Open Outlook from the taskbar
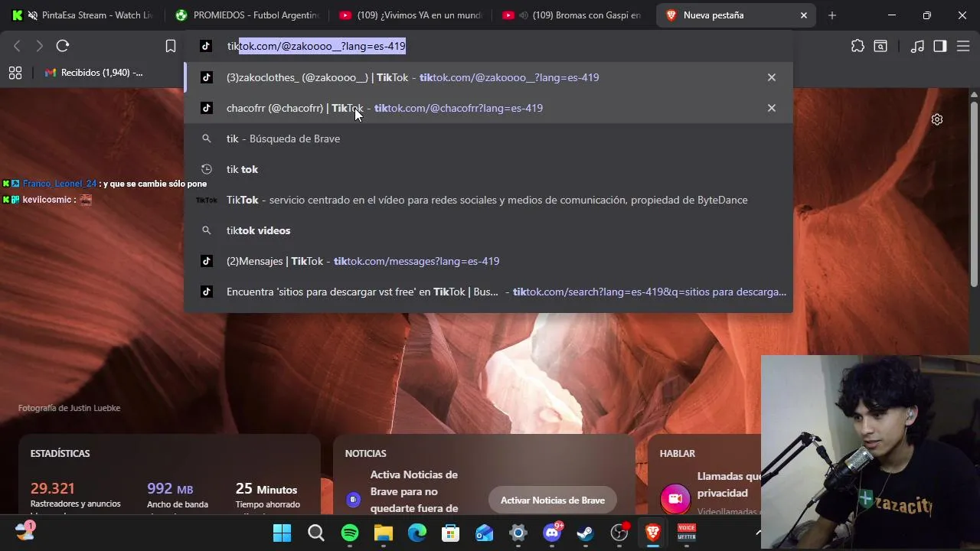 [485, 533]
